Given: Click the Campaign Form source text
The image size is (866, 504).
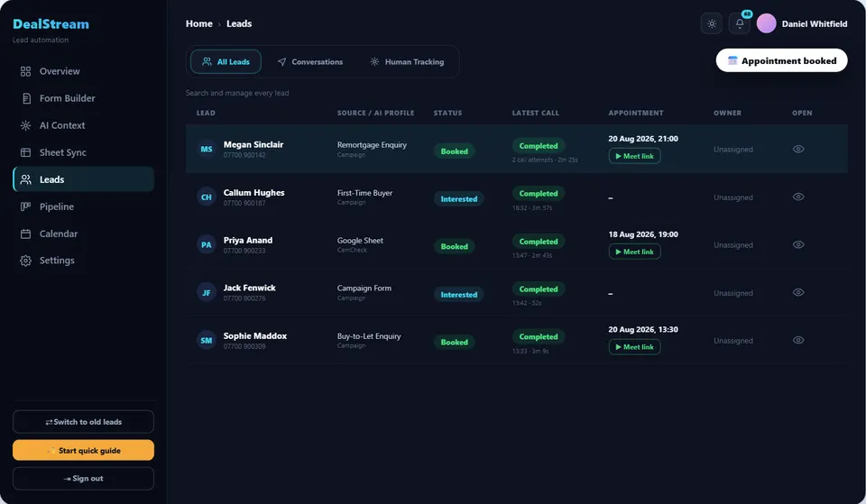Looking at the screenshot, I should tap(364, 289).
